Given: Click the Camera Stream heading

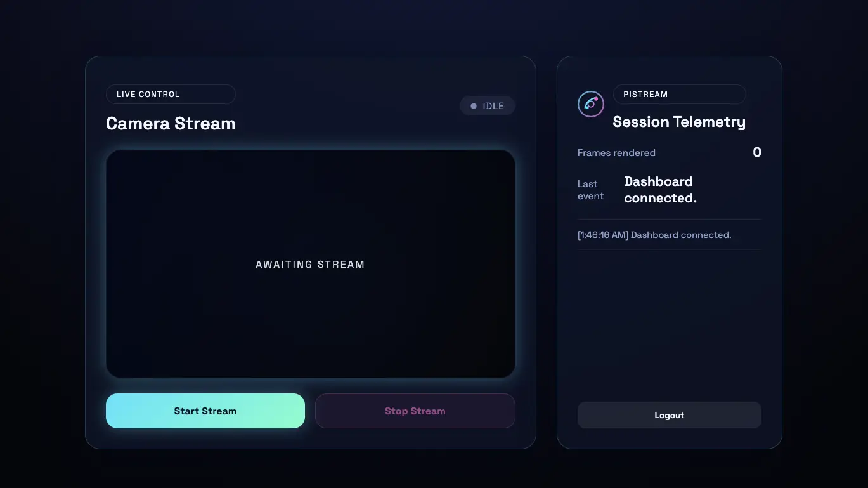Looking at the screenshot, I should pyautogui.click(x=171, y=124).
